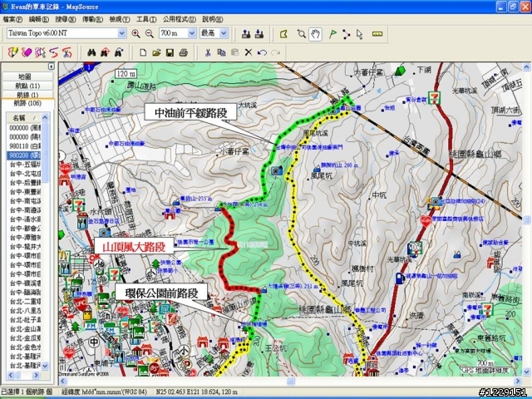
Task: Select the yellow Map tool
Action: point(283,34)
